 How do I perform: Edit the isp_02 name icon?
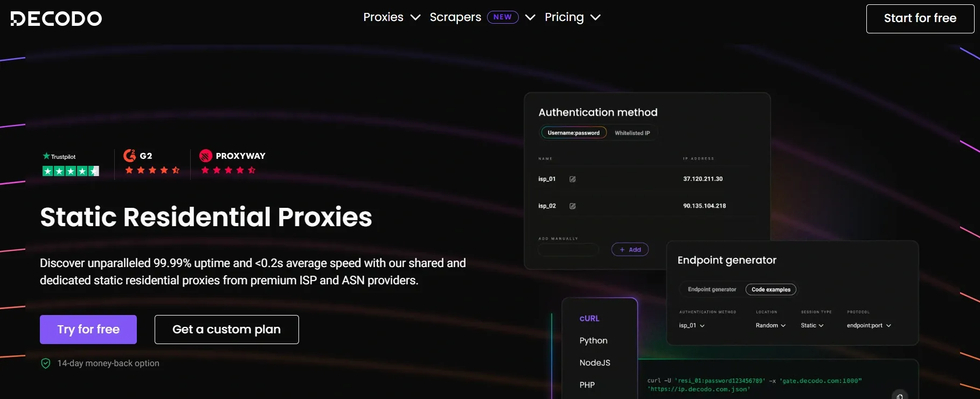coord(573,206)
